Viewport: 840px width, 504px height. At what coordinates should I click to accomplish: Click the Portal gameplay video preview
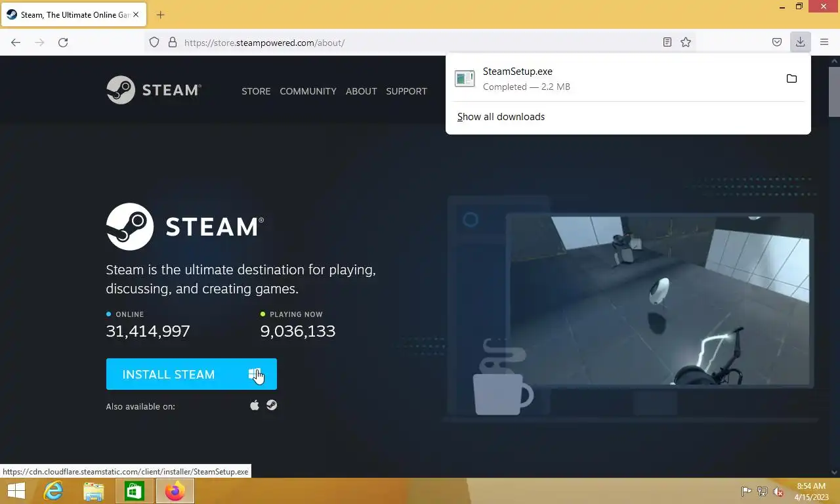coord(660,300)
